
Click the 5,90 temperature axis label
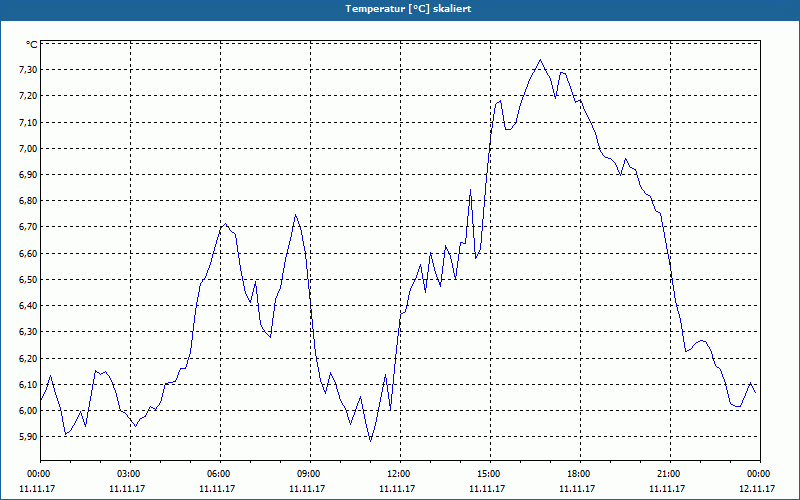pyautogui.click(x=28, y=437)
